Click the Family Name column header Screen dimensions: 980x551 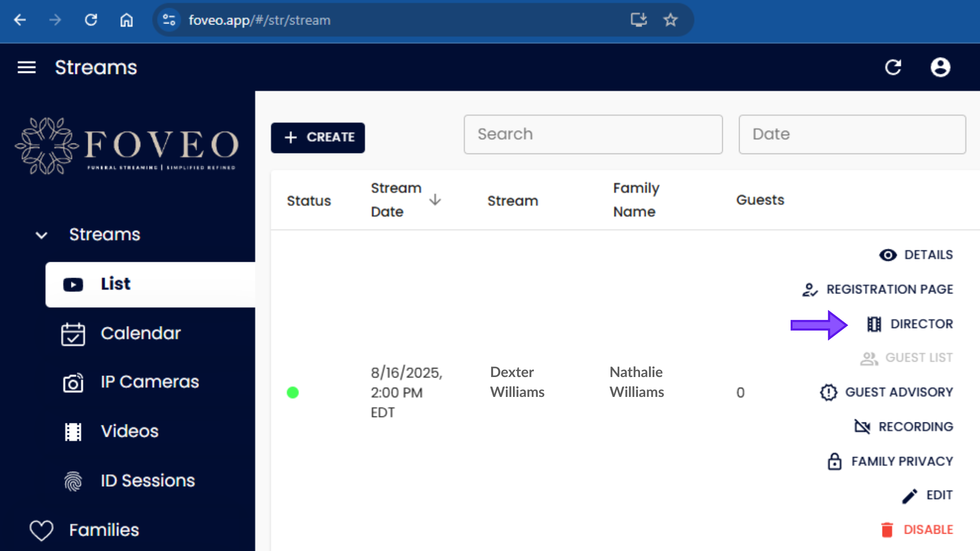[x=636, y=200]
